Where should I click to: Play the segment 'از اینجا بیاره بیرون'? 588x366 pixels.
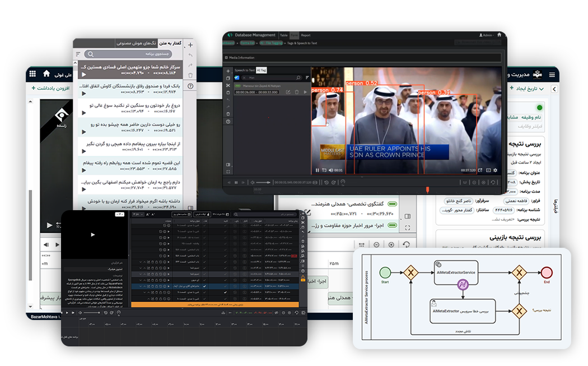point(84,151)
